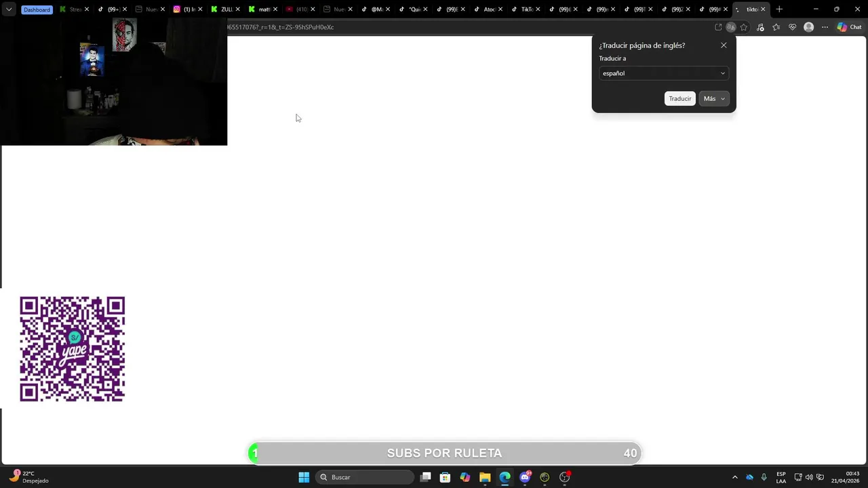Switch to the Dashboard tab
The width and height of the screenshot is (868, 488).
37,9
